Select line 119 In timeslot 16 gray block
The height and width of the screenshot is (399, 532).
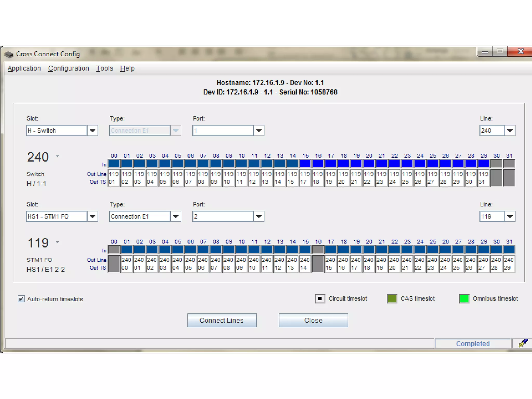pos(318,250)
